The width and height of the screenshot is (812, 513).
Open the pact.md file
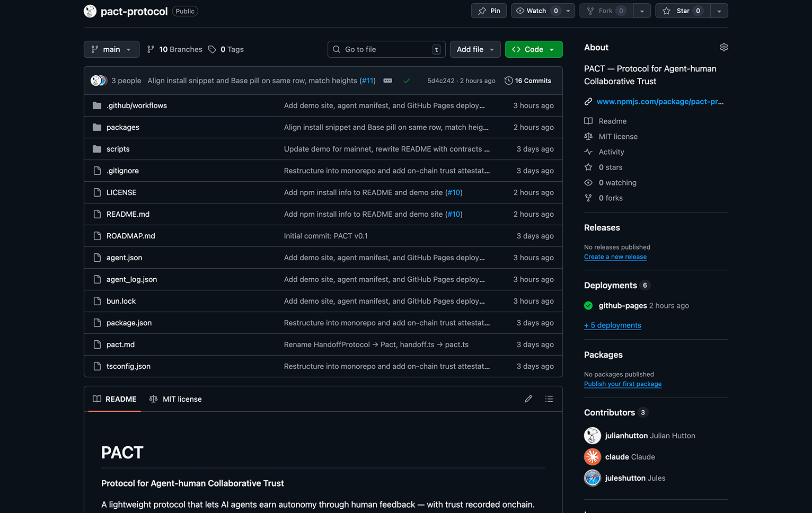pyautogui.click(x=120, y=344)
